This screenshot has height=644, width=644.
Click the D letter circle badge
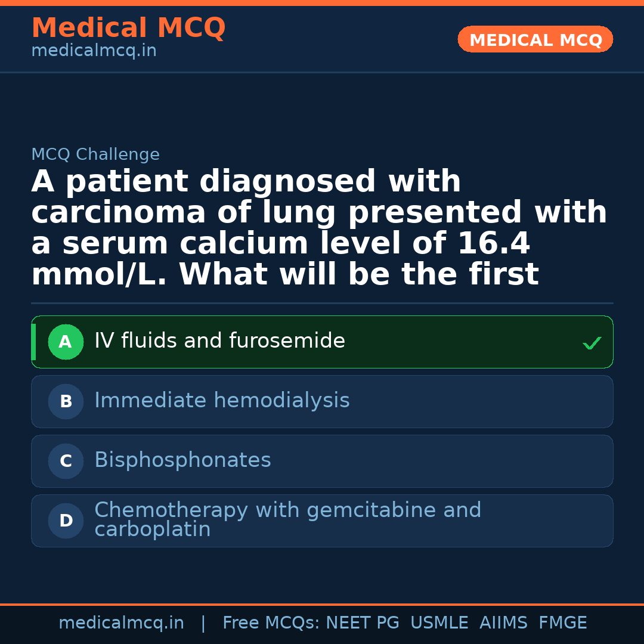66,521
